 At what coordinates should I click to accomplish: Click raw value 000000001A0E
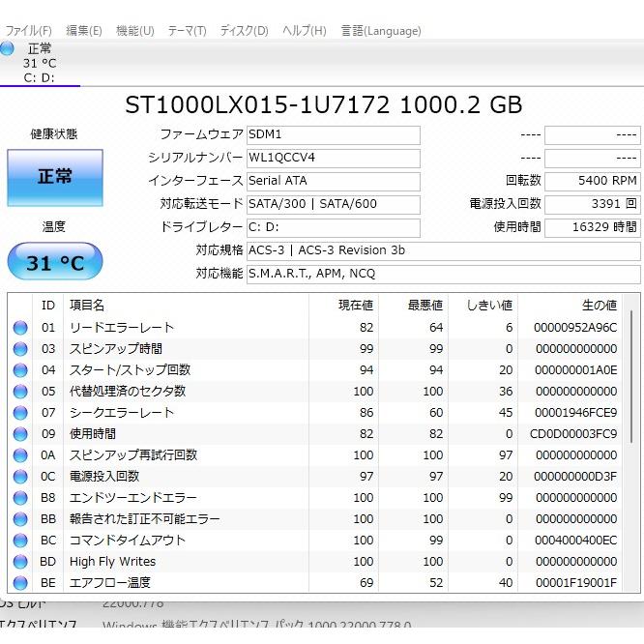(575, 370)
